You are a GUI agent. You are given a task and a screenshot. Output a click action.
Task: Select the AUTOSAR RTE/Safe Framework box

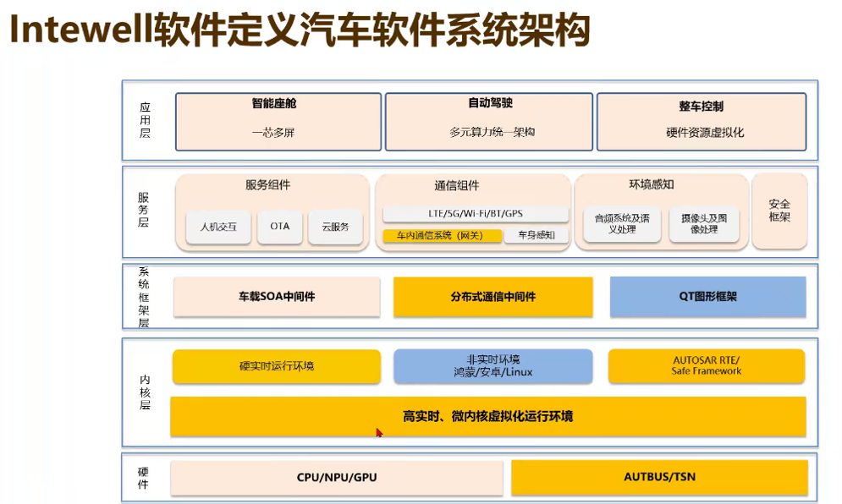(x=707, y=366)
